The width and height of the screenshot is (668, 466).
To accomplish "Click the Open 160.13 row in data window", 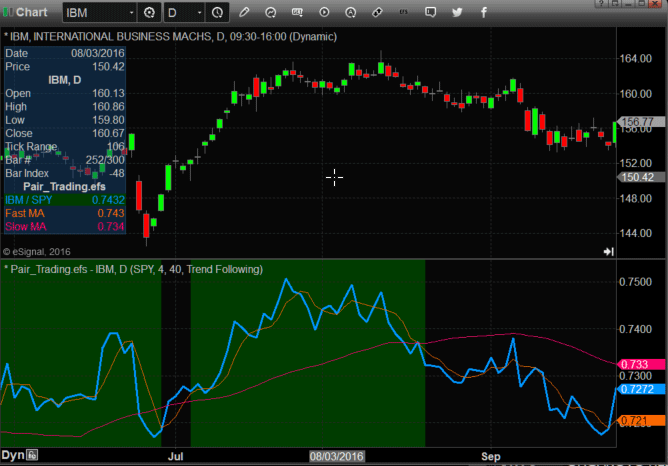I will 65,93.
